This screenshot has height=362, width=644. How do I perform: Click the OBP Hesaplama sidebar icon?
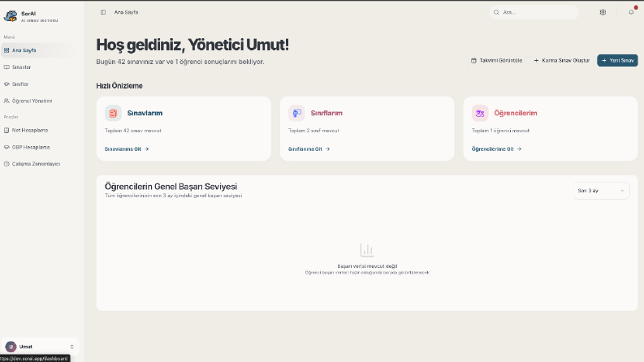tap(6, 148)
